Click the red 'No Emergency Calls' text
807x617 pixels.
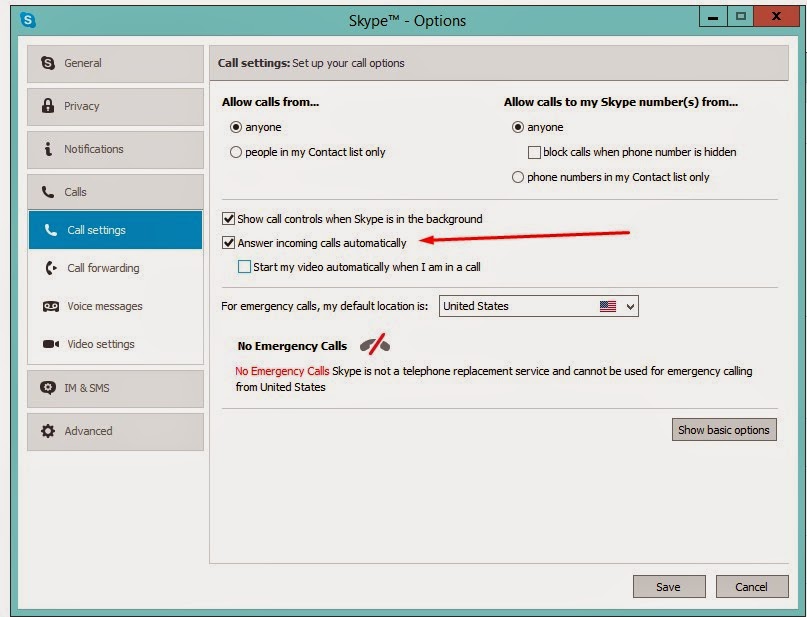(282, 371)
